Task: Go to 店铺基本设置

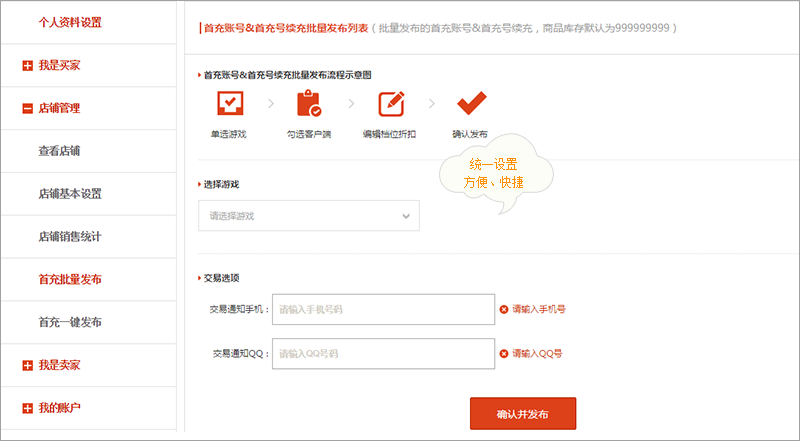Action: click(x=70, y=194)
